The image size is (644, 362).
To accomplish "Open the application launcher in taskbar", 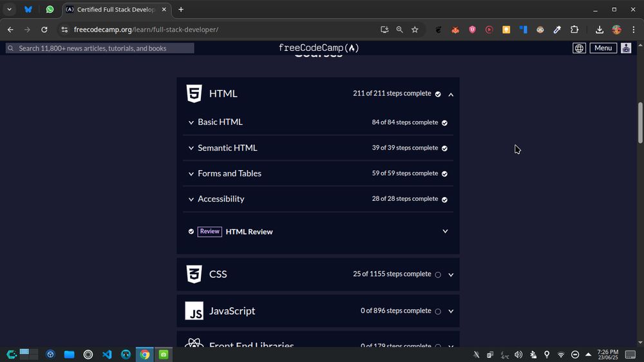I will pyautogui.click(x=11, y=354).
